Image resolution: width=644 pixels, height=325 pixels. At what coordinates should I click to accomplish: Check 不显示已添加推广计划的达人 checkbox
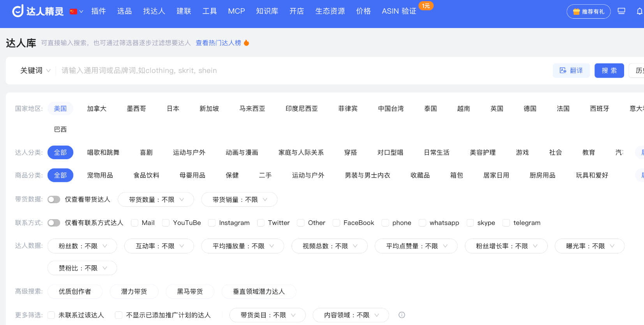coord(119,315)
